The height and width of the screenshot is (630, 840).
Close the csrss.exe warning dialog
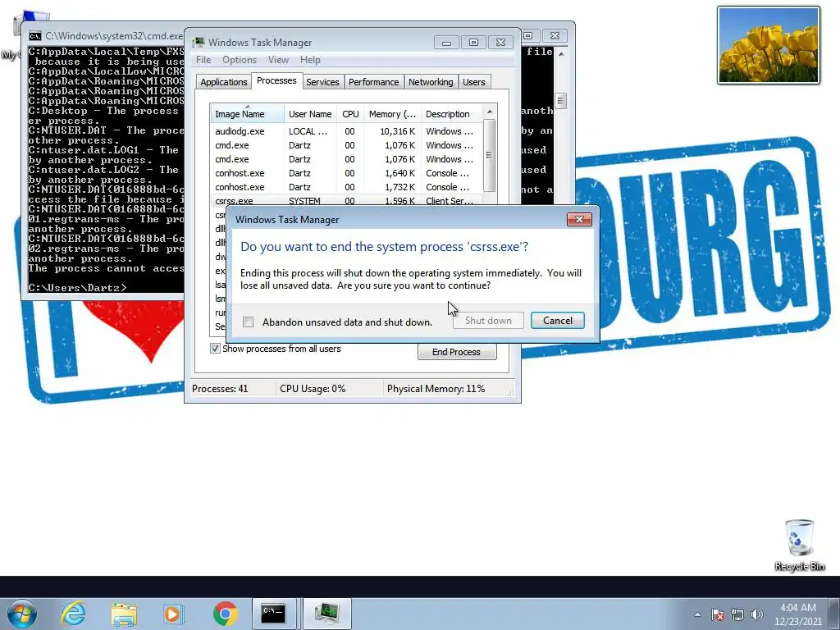click(579, 220)
